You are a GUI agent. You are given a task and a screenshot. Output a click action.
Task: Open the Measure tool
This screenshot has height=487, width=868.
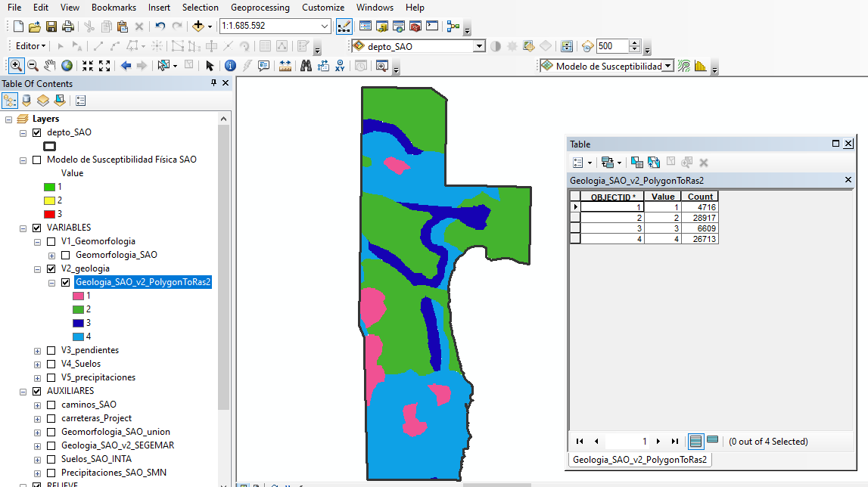tap(285, 66)
